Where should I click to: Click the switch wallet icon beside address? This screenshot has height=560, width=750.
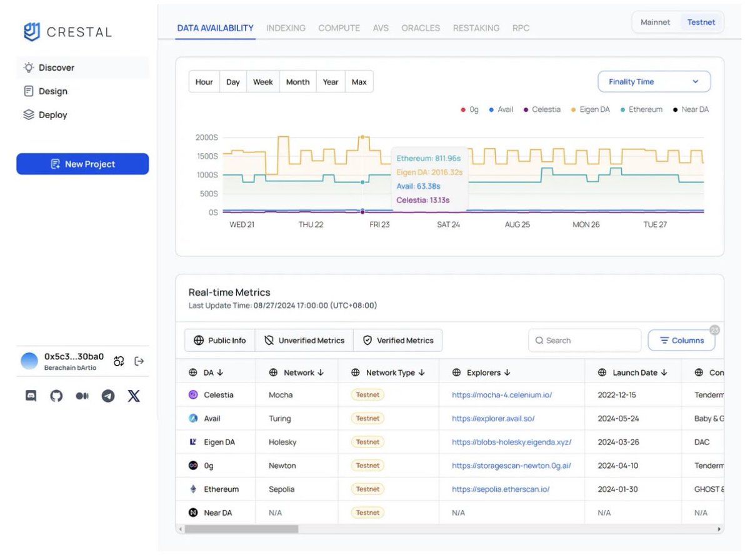[119, 361]
